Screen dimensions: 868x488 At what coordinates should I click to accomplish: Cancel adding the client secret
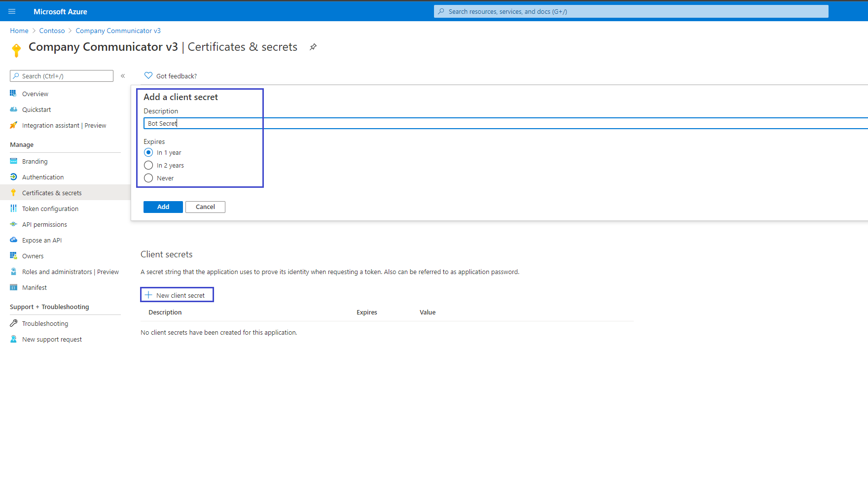click(x=205, y=207)
